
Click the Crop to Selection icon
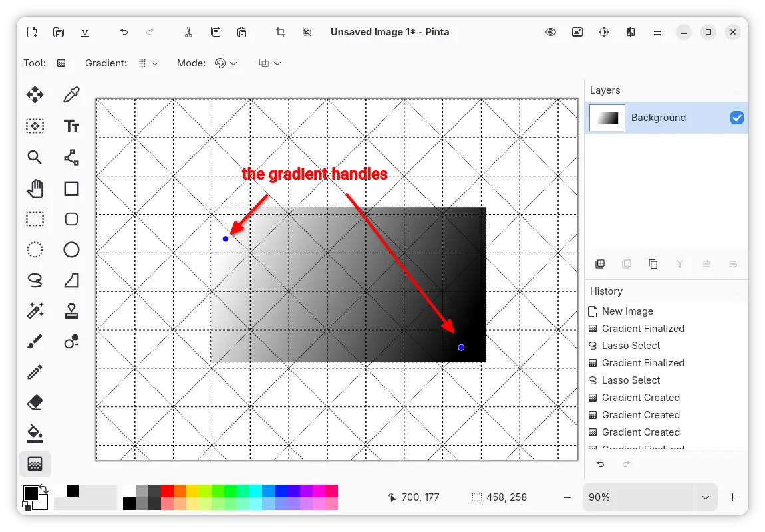(x=281, y=32)
